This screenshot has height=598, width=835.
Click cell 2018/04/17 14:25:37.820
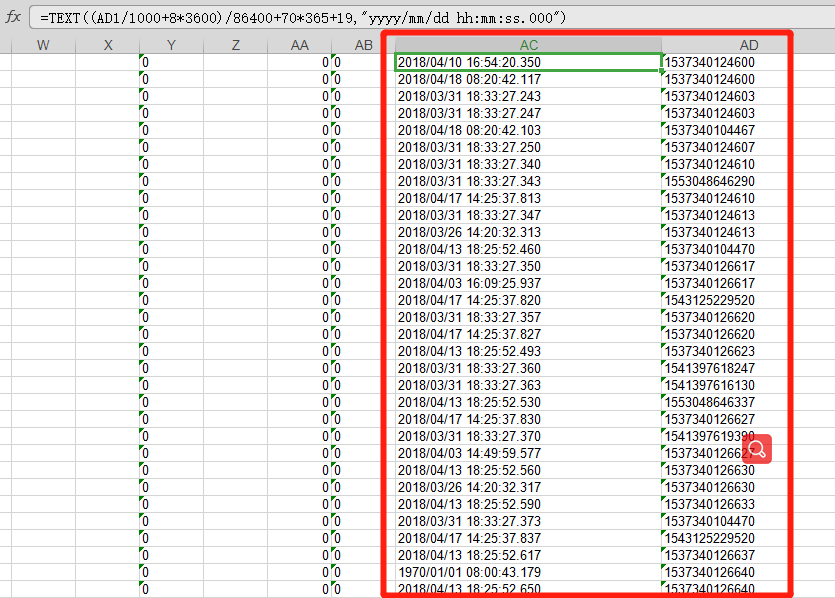pos(528,300)
